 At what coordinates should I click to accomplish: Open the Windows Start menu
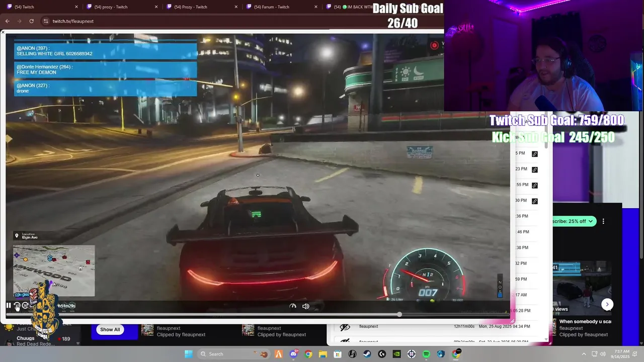[x=189, y=354]
